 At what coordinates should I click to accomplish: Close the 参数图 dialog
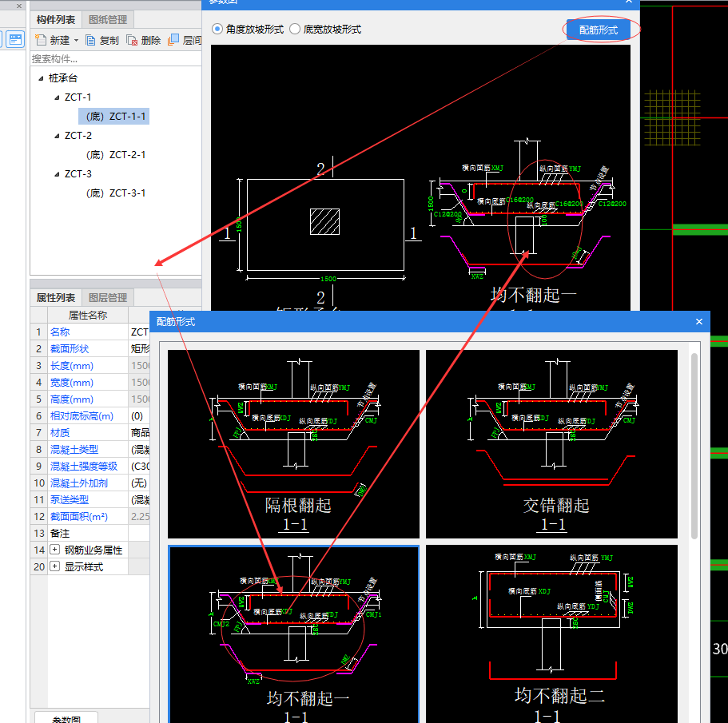629,2
